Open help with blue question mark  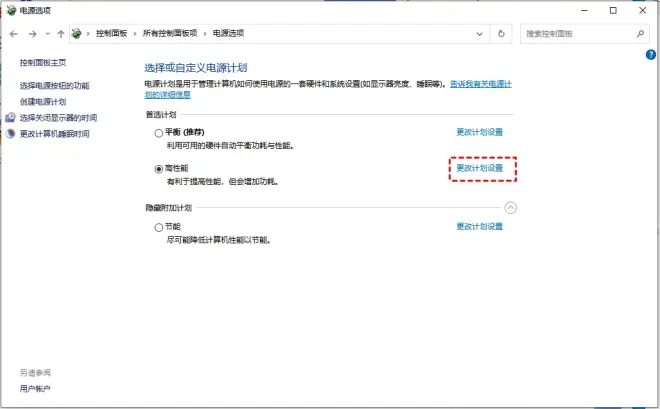[x=651, y=54]
